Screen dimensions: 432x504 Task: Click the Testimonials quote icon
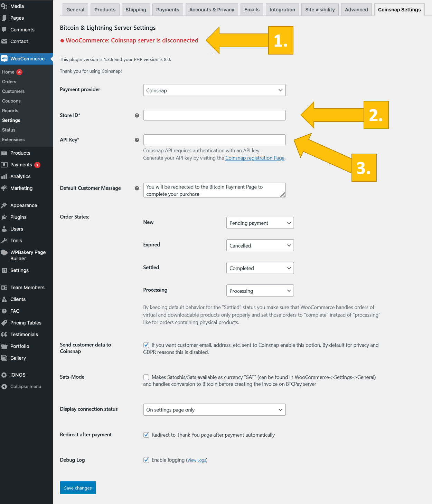tap(4, 335)
